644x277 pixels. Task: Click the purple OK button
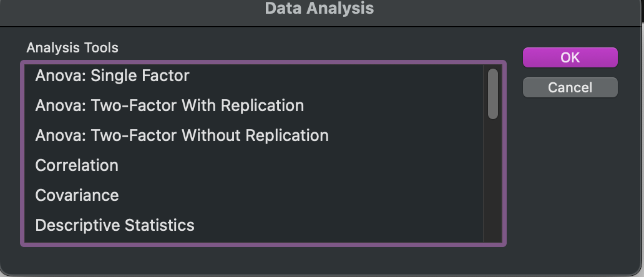click(570, 57)
